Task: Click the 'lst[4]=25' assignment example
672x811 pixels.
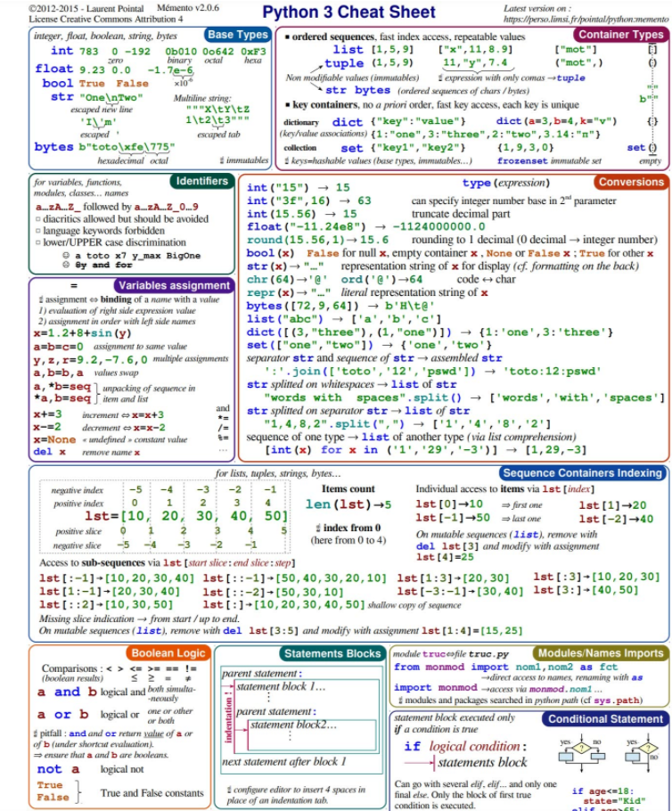Action: (445, 557)
